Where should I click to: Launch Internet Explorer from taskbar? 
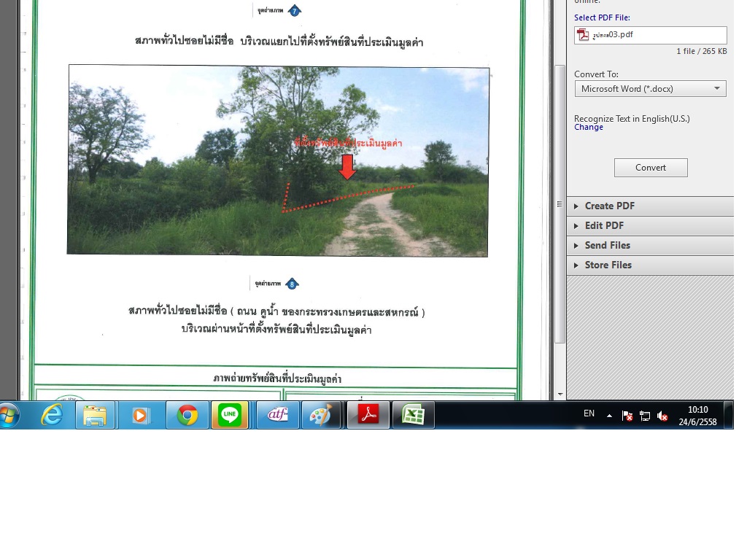[52, 415]
